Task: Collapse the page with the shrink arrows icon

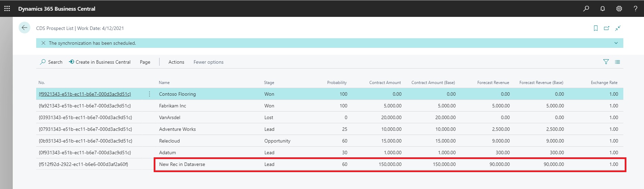Action: click(618, 28)
